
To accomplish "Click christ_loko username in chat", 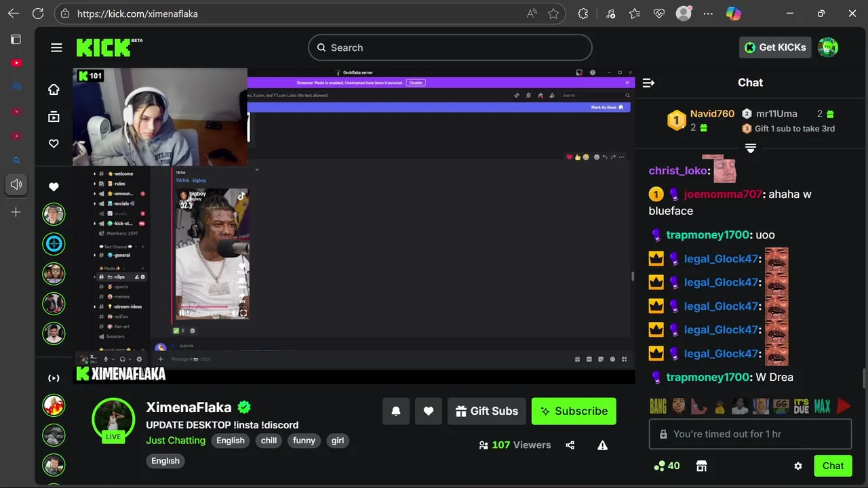I will pos(677,171).
